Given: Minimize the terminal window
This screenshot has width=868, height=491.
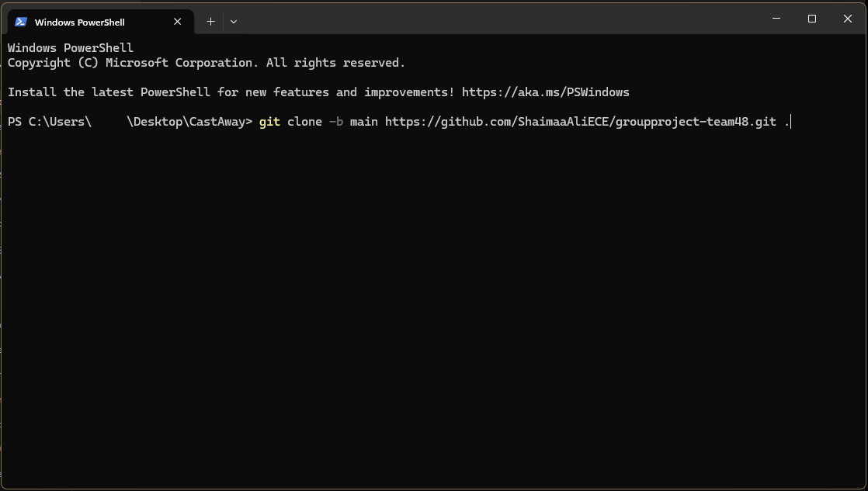Looking at the screenshot, I should point(776,19).
